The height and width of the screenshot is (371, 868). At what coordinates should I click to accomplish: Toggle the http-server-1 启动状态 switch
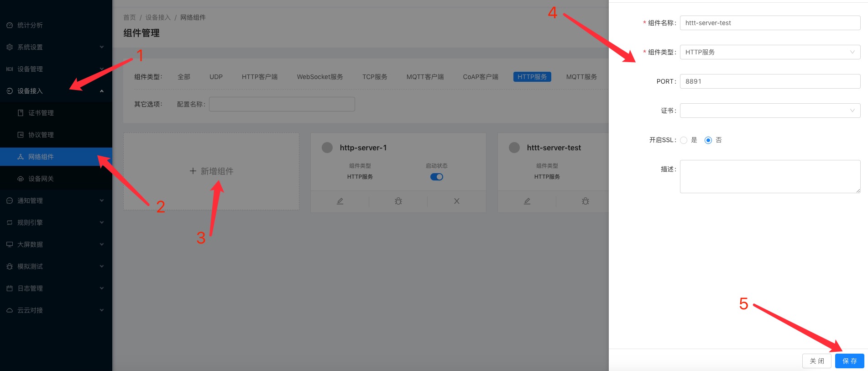click(x=437, y=177)
